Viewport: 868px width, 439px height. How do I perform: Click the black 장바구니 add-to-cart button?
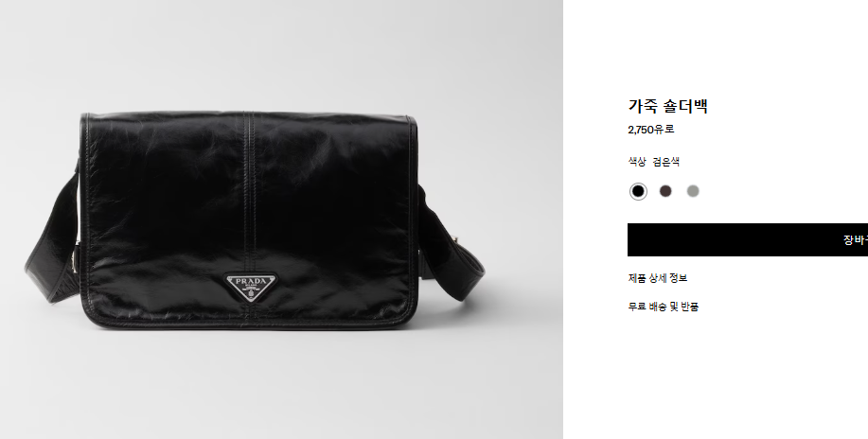pos(748,239)
